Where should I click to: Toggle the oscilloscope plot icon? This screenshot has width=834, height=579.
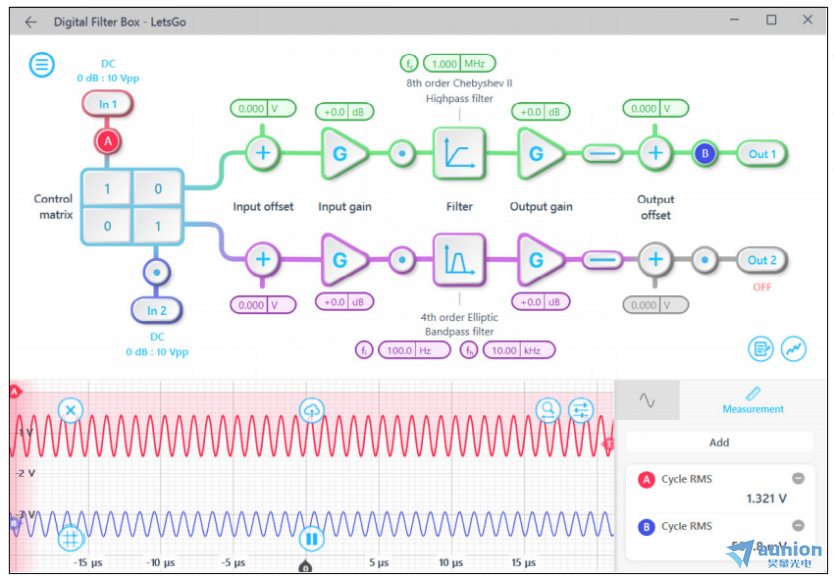(x=794, y=349)
